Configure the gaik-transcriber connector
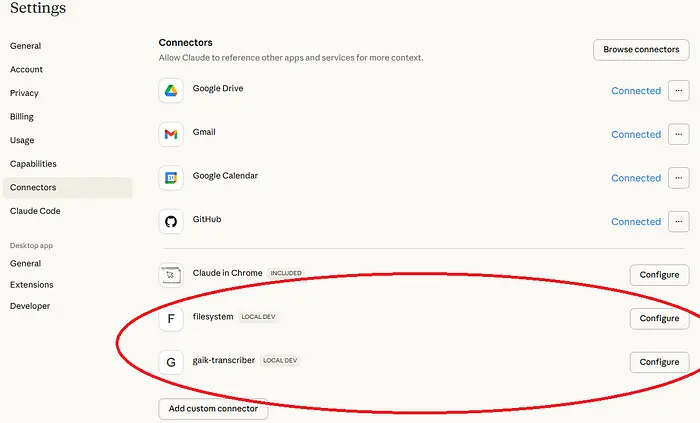The image size is (700, 423). coord(659,362)
